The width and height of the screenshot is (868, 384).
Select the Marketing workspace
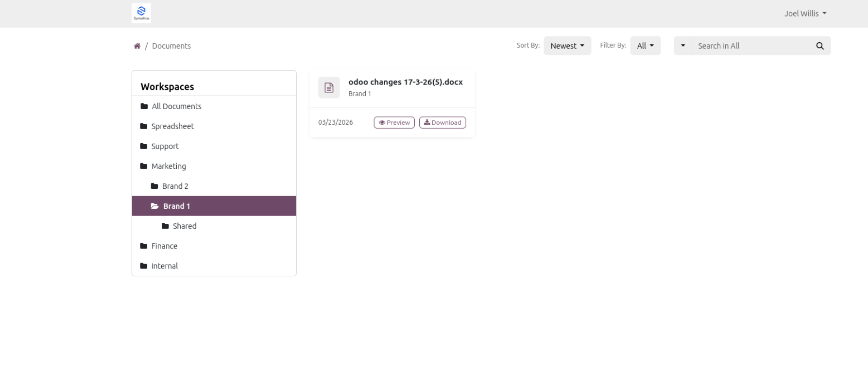click(x=214, y=166)
